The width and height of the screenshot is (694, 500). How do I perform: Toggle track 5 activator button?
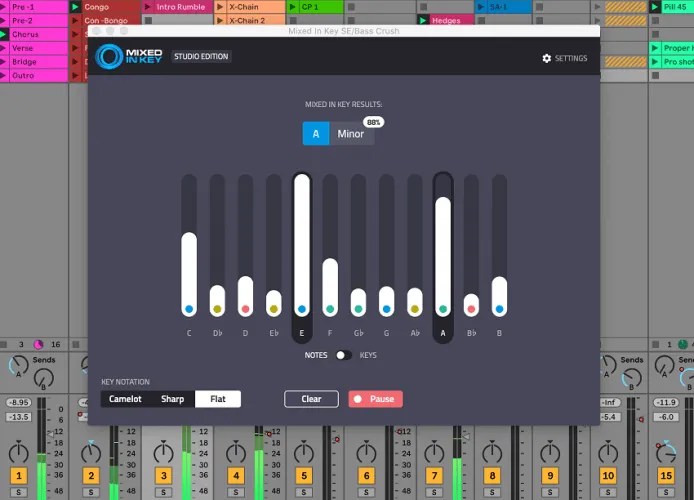click(x=304, y=476)
